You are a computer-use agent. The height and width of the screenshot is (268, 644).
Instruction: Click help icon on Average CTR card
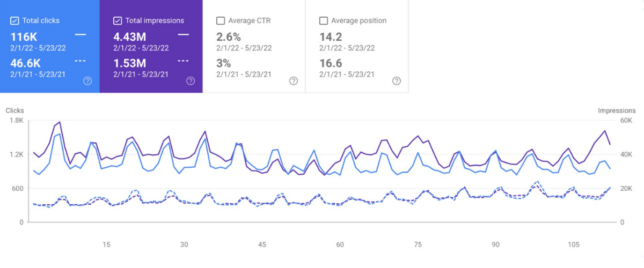(x=293, y=81)
